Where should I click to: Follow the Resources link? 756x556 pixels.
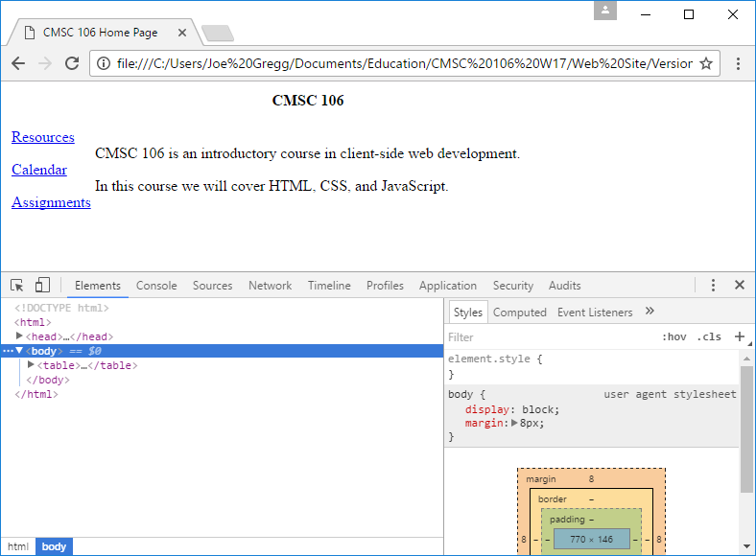43,137
